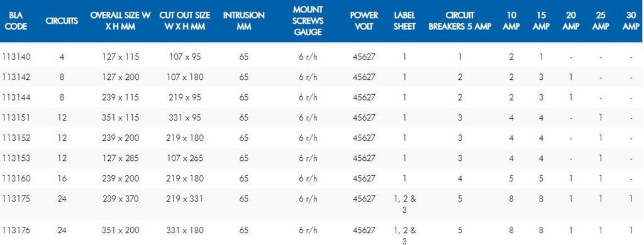Viewport: 644px width, 245px height.
Task: Click the OVERALL SIZE W X H MM header
Action: tap(120, 21)
